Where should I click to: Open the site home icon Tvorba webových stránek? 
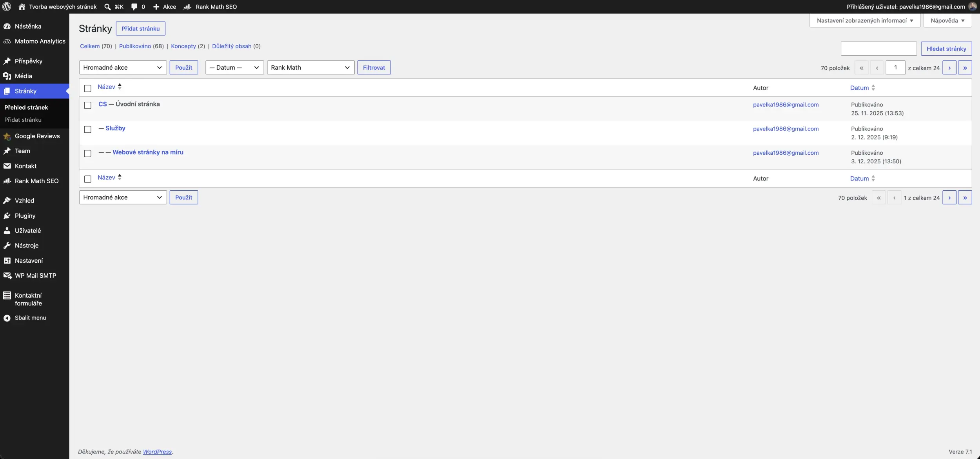(x=22, y=7)
